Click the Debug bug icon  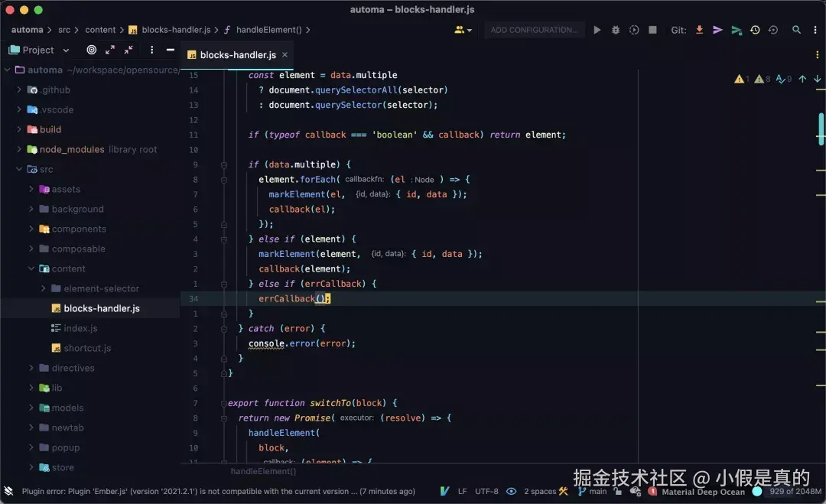[615, 30]
